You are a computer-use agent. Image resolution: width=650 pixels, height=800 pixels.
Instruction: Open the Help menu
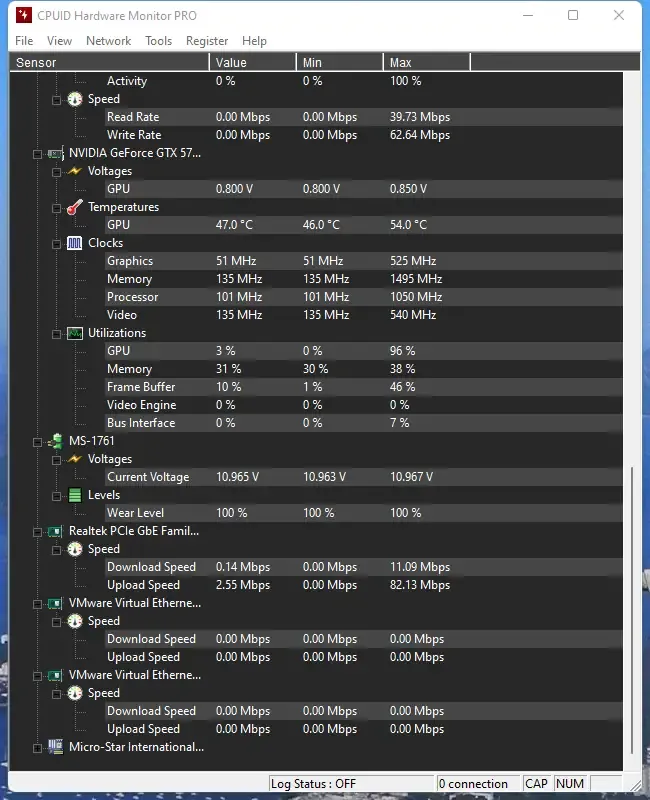[254, 41]
